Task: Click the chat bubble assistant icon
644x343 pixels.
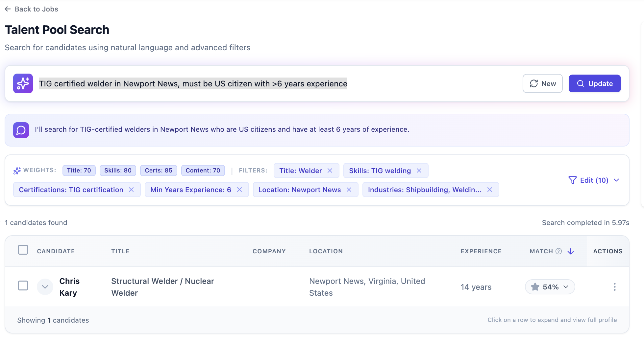Action: pos(21,130)
